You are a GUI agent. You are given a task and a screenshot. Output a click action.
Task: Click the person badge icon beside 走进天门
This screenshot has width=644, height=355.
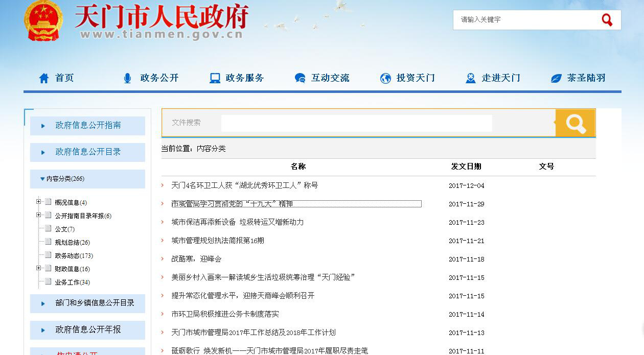pyautogui.click(x=471, y=78)
